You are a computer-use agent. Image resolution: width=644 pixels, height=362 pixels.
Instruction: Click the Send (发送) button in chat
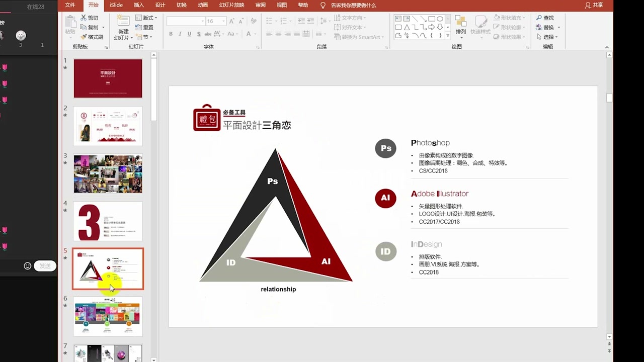point(45,266)
